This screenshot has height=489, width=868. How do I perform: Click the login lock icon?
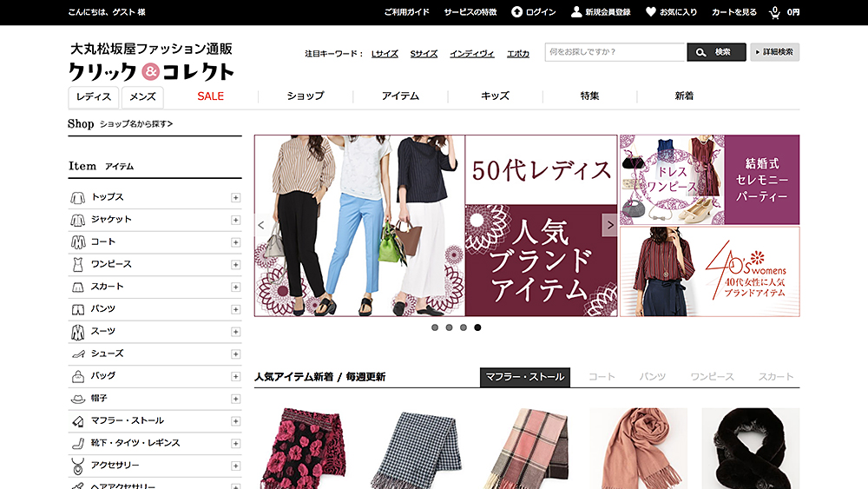[516, 12]
